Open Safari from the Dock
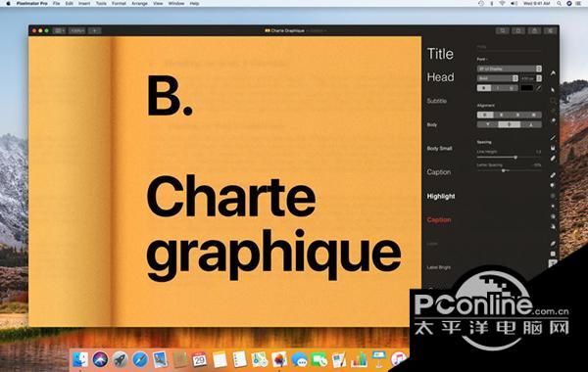588x372 pixels. click(140, 359)
